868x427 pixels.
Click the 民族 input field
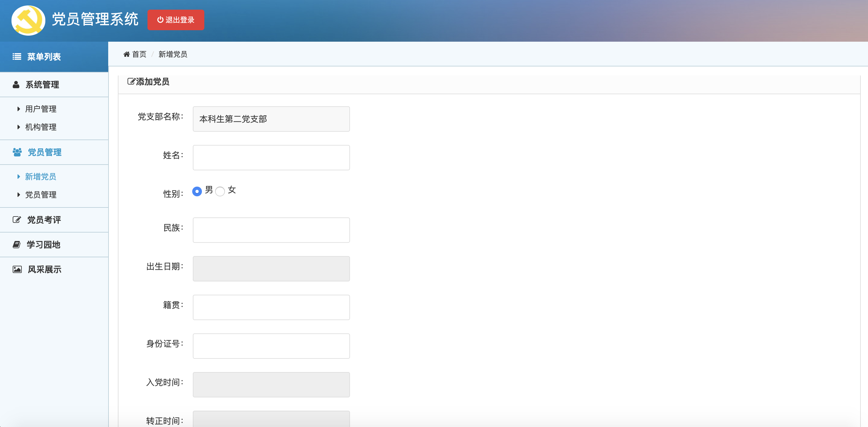(271, 230)
